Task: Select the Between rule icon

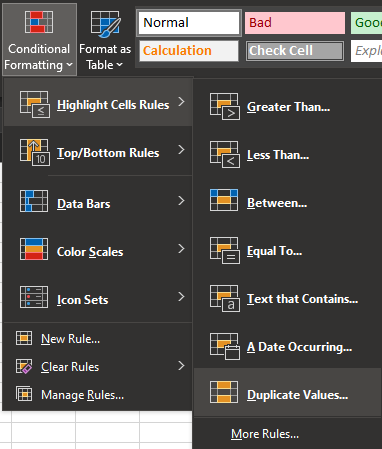Action: pyautogui.click(x=224, y=200)
